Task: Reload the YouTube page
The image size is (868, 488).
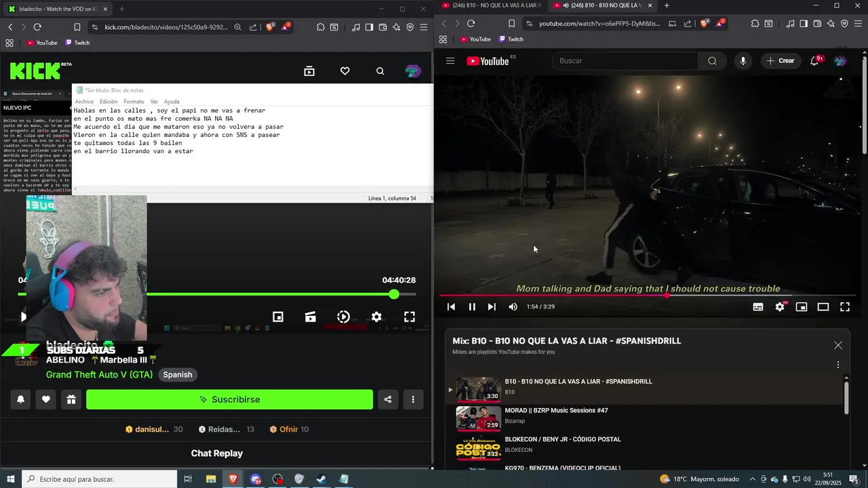Action: pyautogui.click(x=471, y=23)
